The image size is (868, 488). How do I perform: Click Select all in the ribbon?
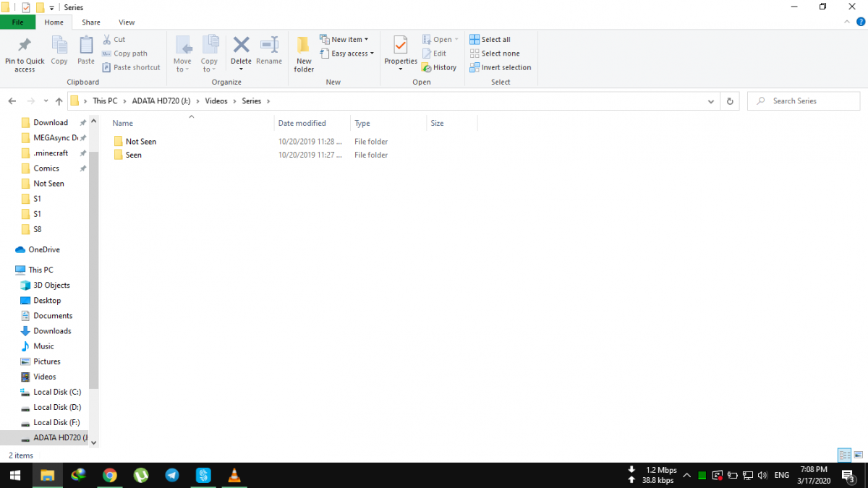point(495,39)
